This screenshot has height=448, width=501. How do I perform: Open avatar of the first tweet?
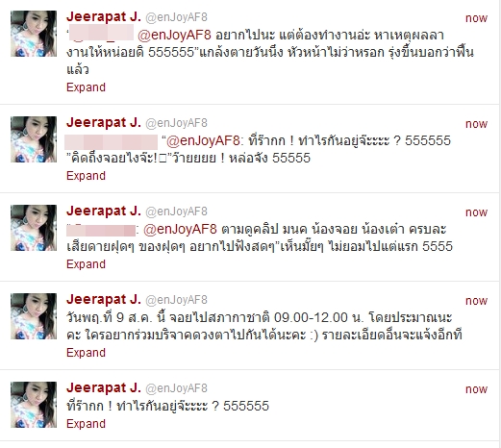[34, 34]
